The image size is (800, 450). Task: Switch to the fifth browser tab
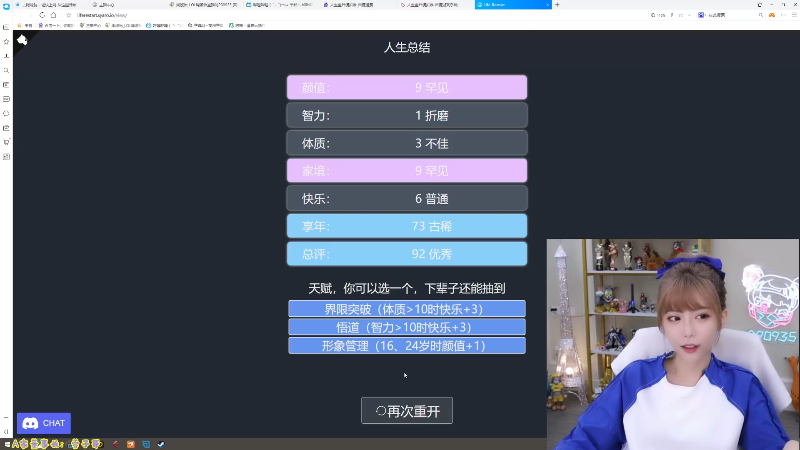(x=357, y=5)
